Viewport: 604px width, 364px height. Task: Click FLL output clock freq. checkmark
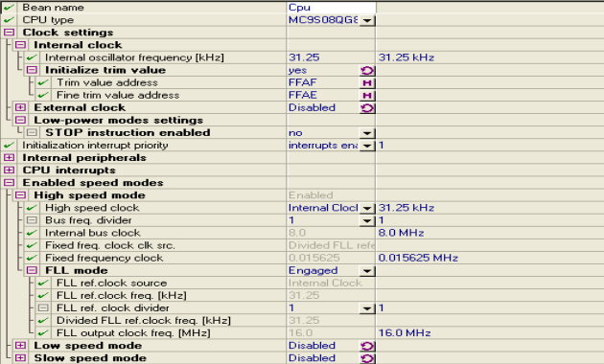pyautogui.click(x=43, y=332)
